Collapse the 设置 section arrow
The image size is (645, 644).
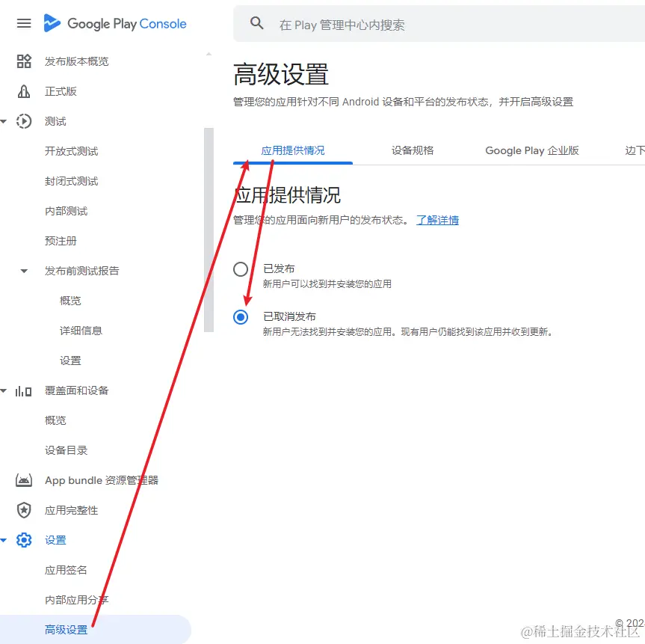pyautogui.click(x=4, y=540)
